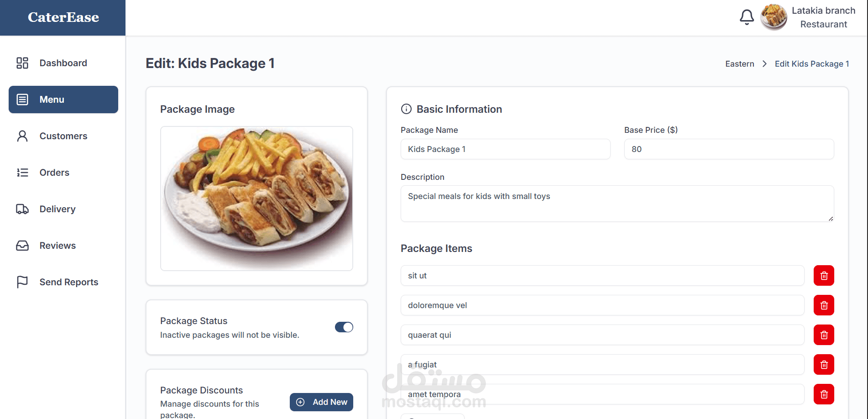The height and width of the screenshot is (419, 868).
Task: Remove the "quaerat qui" item with trash icon
Action: pos(824,335)
